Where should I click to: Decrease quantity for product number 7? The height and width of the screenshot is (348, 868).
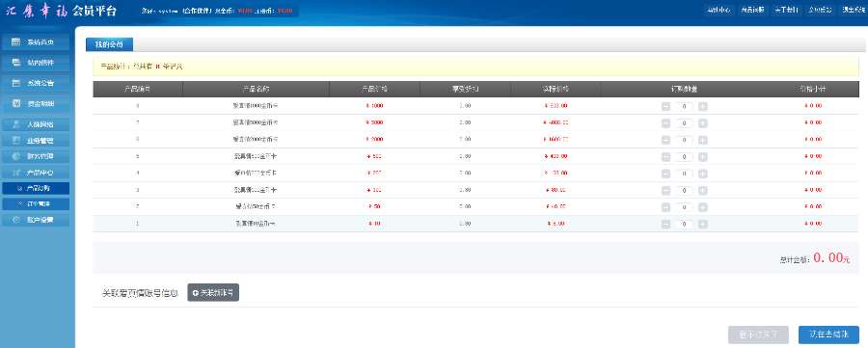coord(665,122)
